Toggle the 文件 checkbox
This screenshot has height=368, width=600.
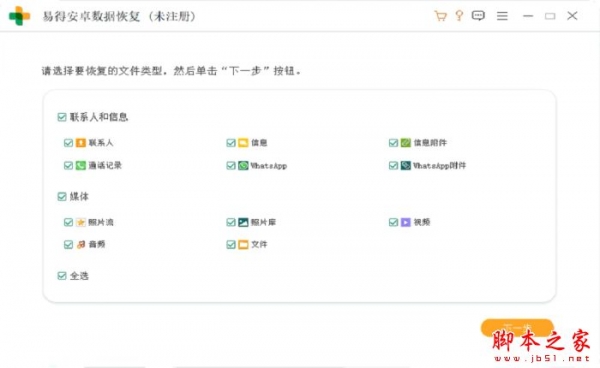pos(231,244)
